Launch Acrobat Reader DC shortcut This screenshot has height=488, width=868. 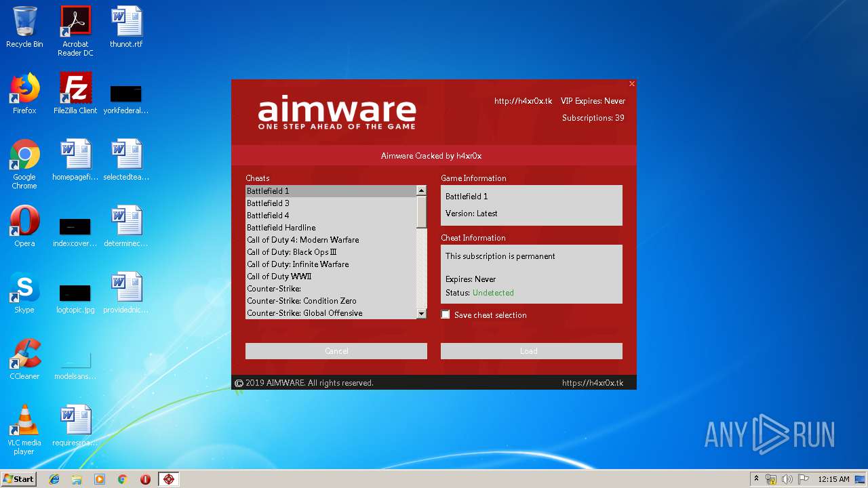click(75, 31)
